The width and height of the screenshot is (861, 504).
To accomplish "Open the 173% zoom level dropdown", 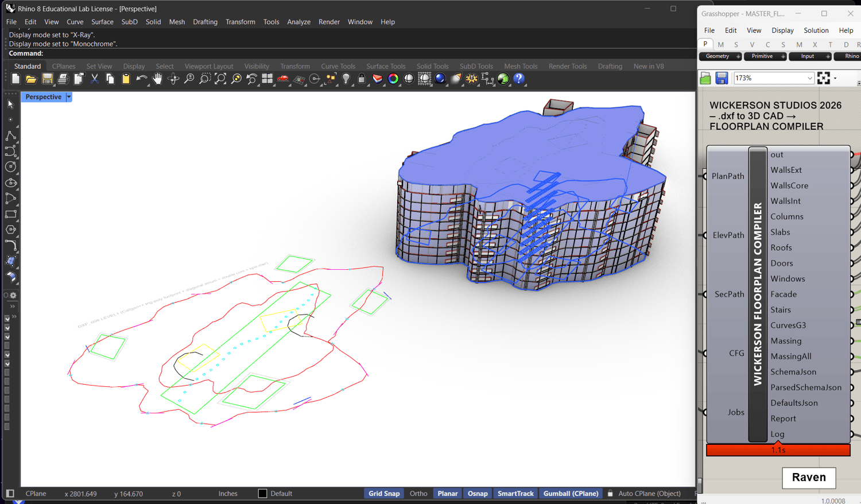I will click(x=809, y=78).
